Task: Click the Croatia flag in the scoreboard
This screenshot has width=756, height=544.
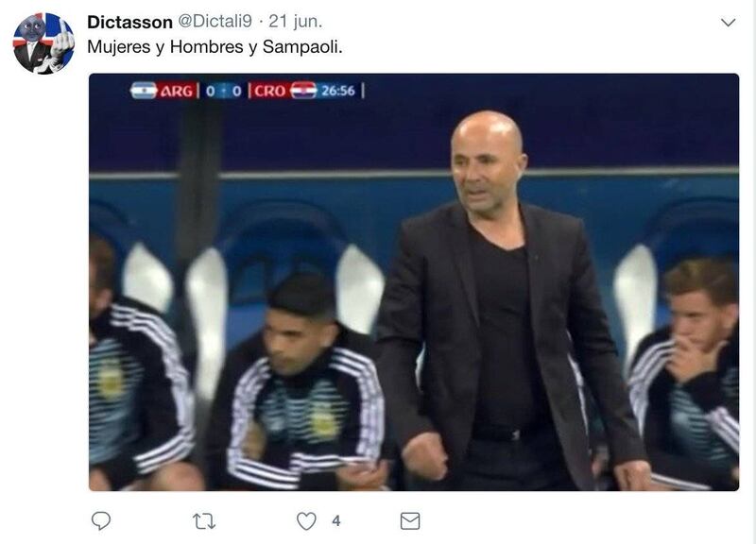Action: (303, 90)
